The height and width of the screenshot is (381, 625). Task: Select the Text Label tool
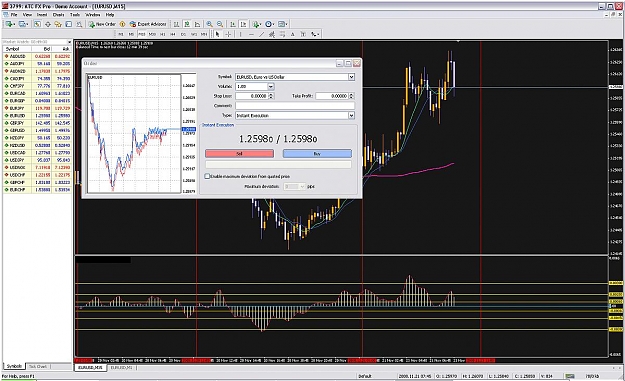303,34
